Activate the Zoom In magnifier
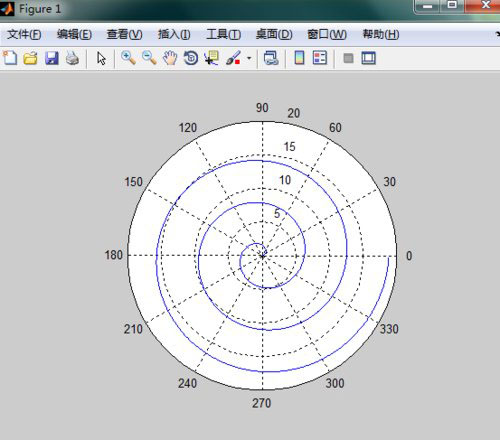 (128, 58)
